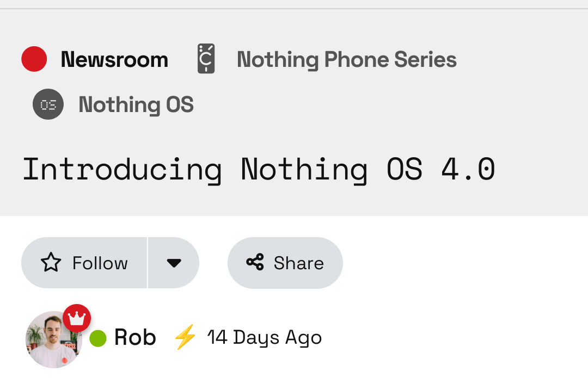Open the Nothing Phone Series tag

coord(346,59)
